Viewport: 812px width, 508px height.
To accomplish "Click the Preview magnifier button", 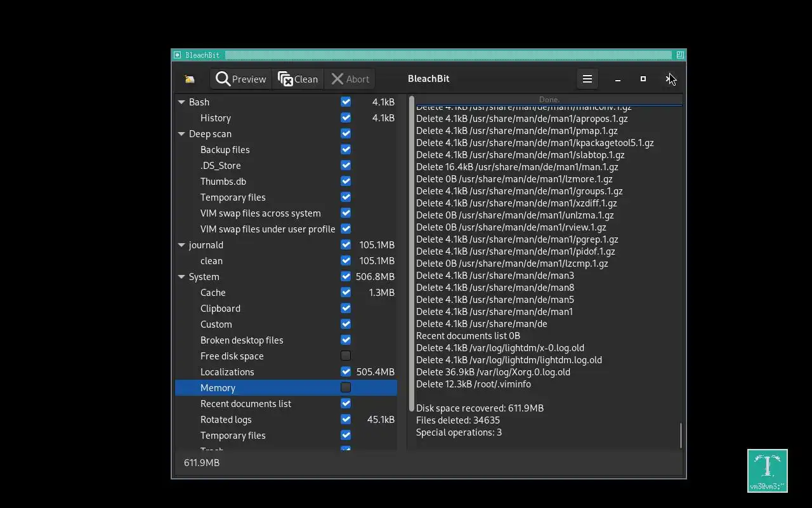I will point(241,79).
